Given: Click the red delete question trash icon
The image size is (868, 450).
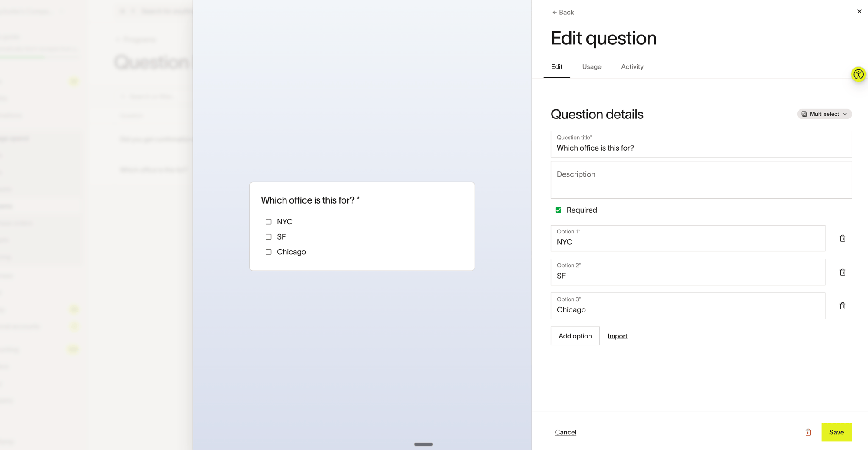Looking at the screenshot, I should (808, 432).
